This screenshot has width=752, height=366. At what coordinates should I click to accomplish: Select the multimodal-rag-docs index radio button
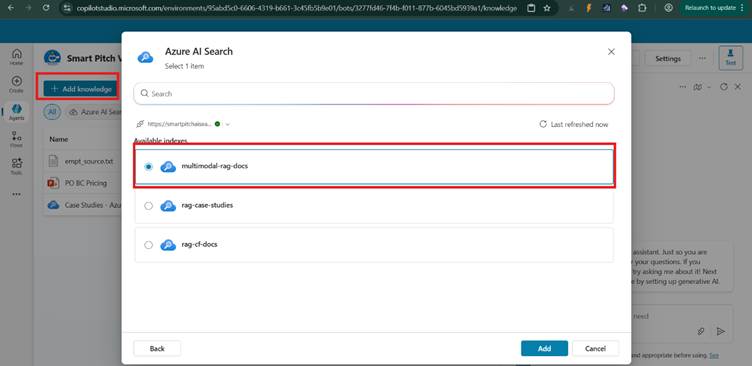[149, 167]
